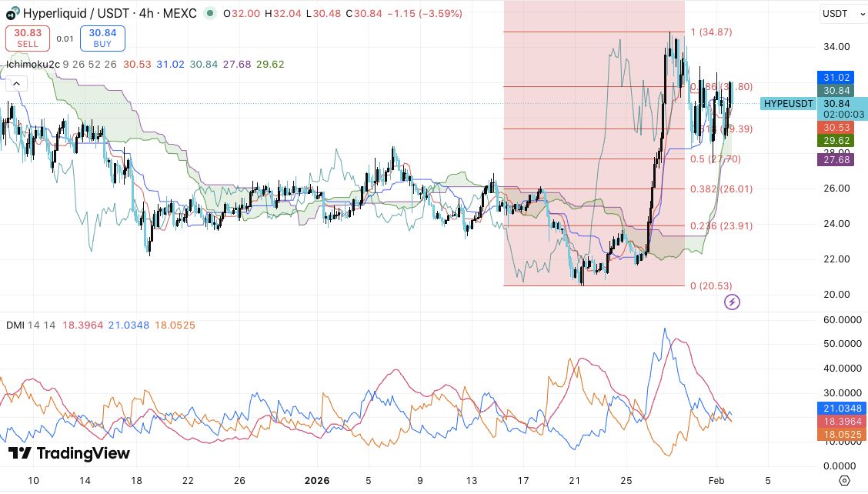
Task: Click the blue 31.02 price axis label
Action: (x=836, y=78)
